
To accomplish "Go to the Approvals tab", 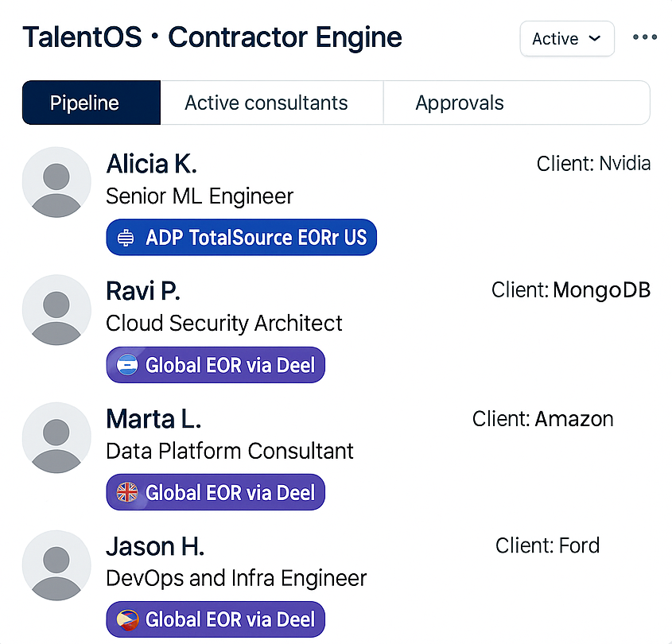I will 460,103.
